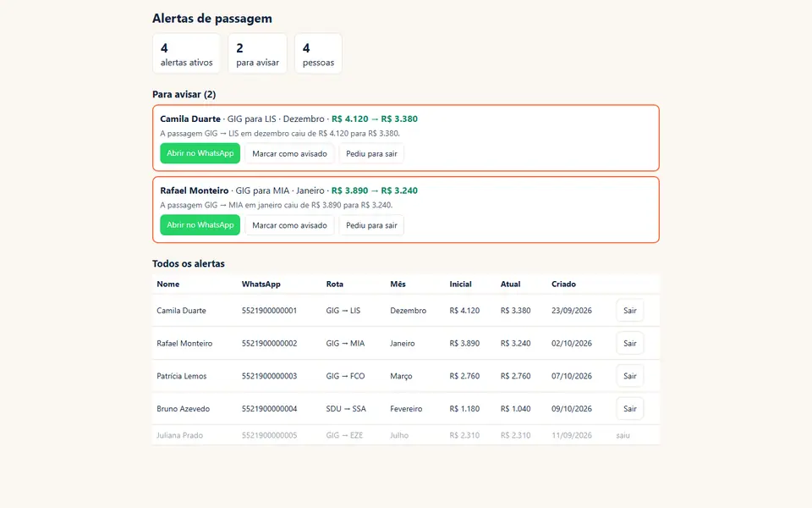This screenshot has height=508, width=812.
Task: Click phone number 5521900000003
Action: tap(269, 376)
